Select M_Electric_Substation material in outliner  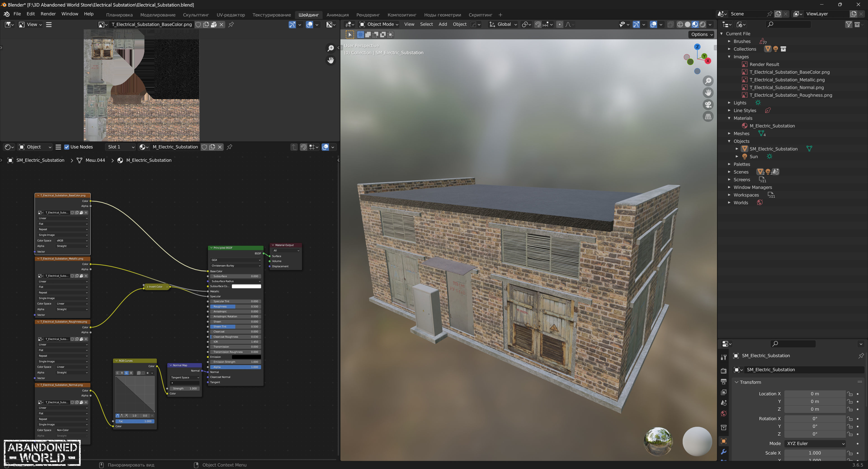pyautogui.click(x=772, y=126)
